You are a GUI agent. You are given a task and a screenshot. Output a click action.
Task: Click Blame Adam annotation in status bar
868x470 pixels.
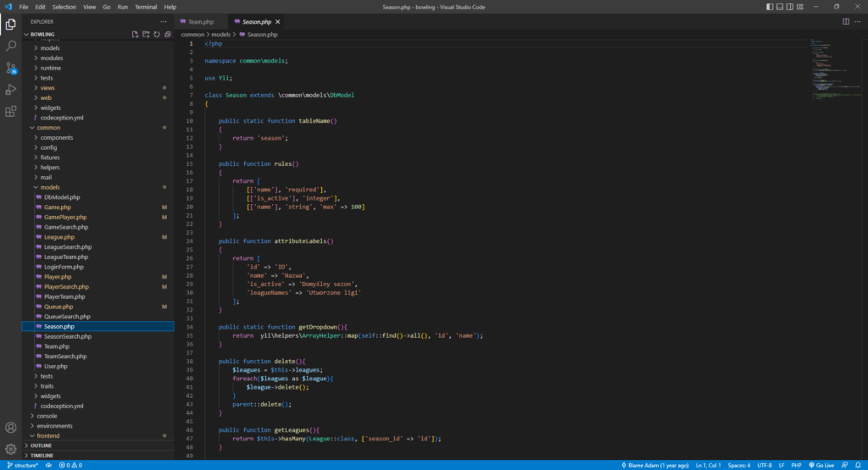click(x=655, y=465)
